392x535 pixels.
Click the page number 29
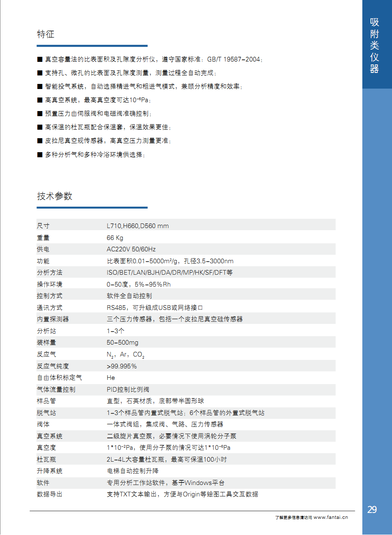tap(372, 510)
